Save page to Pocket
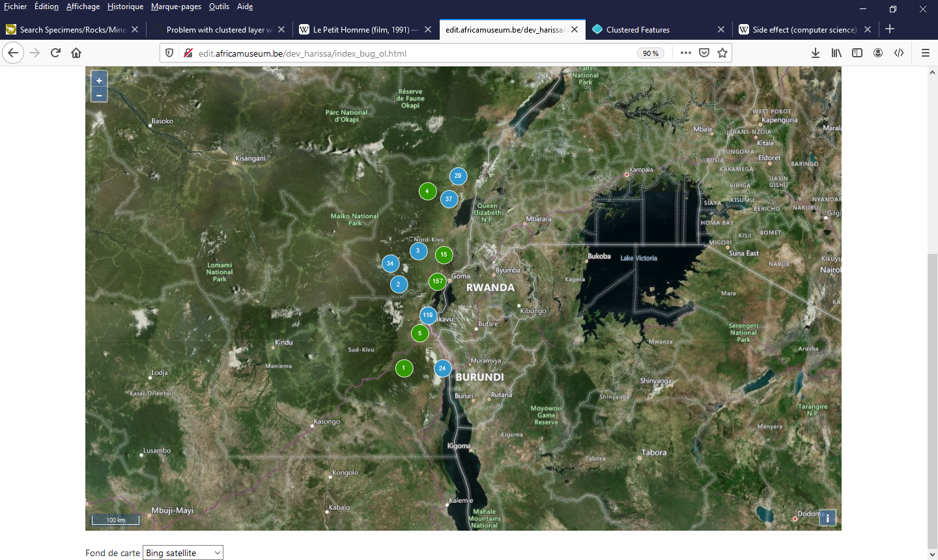938x560 pixels. pyautogui.click(x=704, y=53)
